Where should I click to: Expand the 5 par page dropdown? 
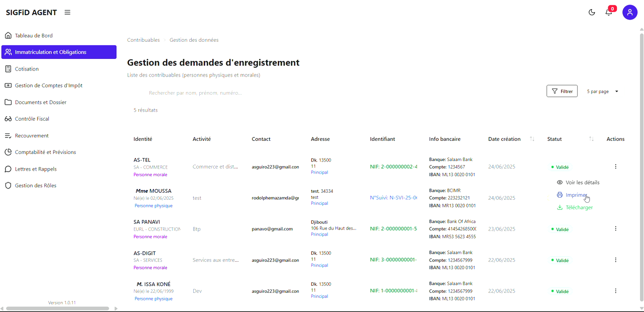click(x=603, y=92)
